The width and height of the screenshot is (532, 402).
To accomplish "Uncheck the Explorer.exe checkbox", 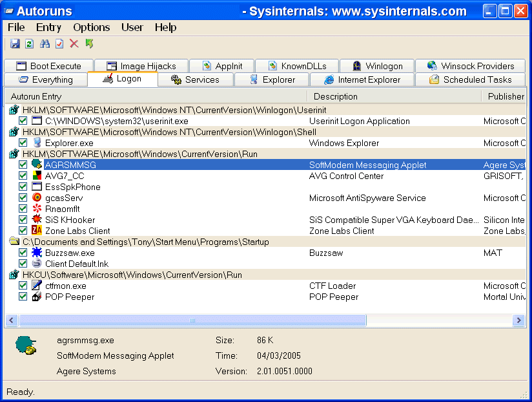I will [x=23, y=143].
